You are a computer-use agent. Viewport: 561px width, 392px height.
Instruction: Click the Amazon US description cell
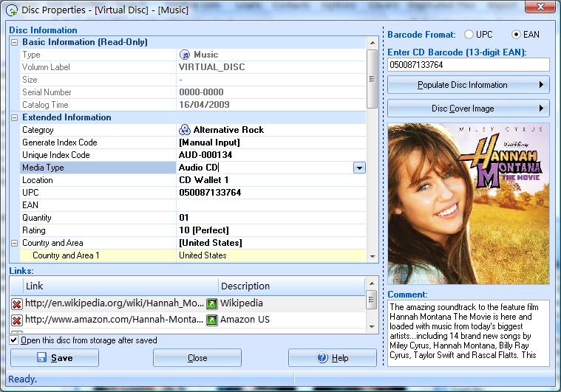click(x=245, y=320)
